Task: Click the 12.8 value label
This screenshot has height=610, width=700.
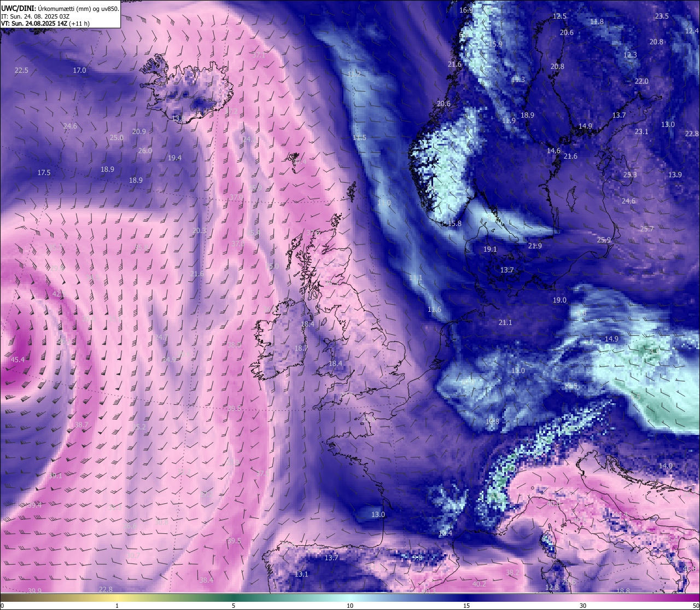Action: coord(552,587)
